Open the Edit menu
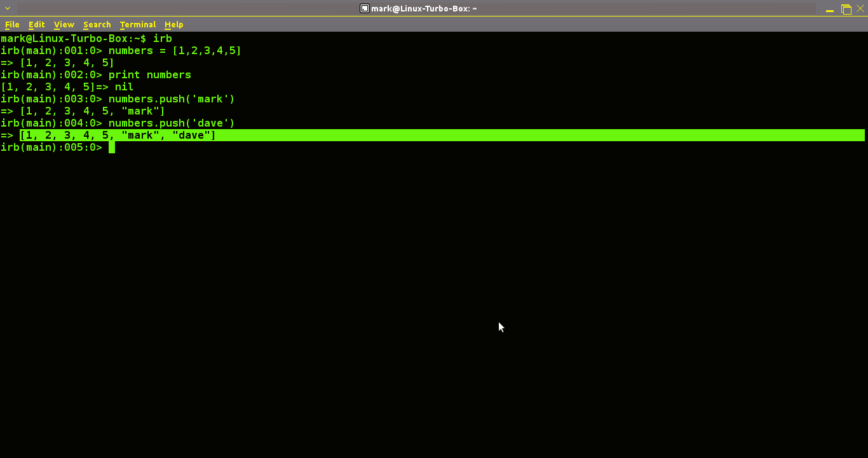 point(36,24)
